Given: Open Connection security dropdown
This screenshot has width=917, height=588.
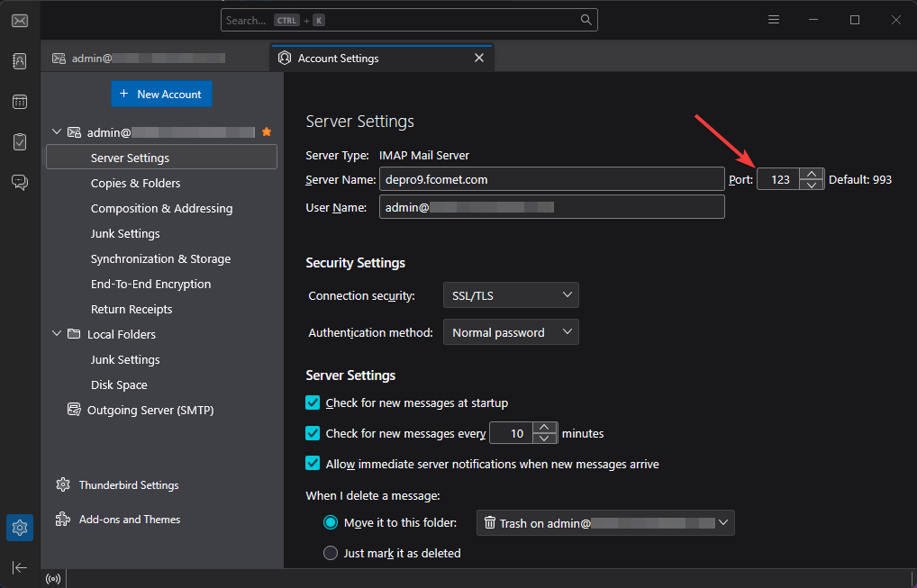Looking at the screenshot, I should [511, 295].
